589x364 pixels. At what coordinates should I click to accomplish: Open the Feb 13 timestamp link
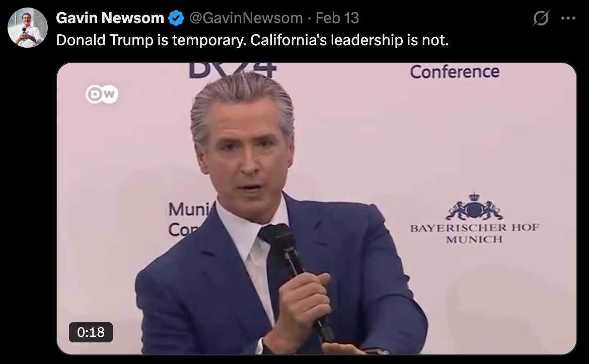337,18
